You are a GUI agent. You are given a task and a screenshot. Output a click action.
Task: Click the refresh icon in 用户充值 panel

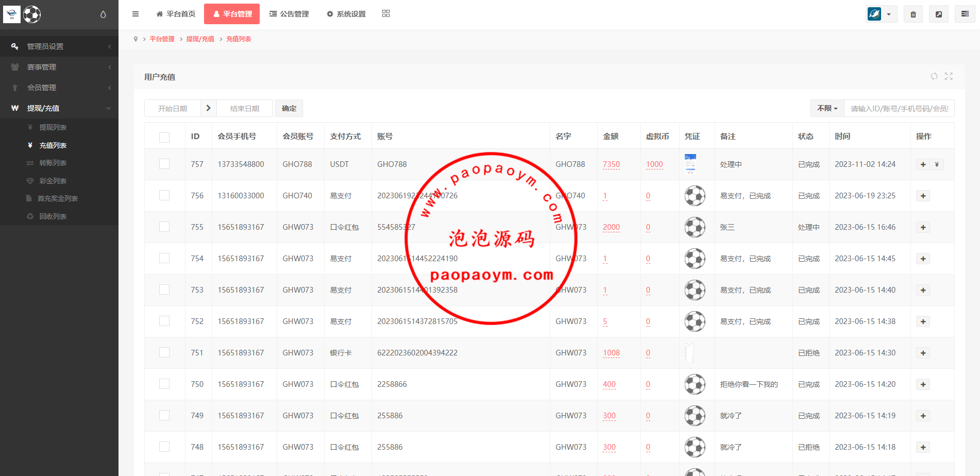pos(934,76)
